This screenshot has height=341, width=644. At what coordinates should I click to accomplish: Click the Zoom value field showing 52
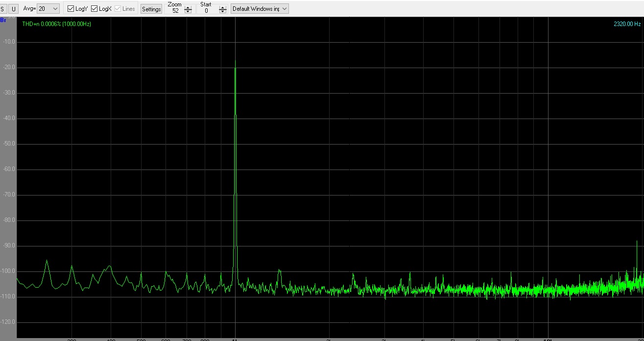click(x=175, y=10)
